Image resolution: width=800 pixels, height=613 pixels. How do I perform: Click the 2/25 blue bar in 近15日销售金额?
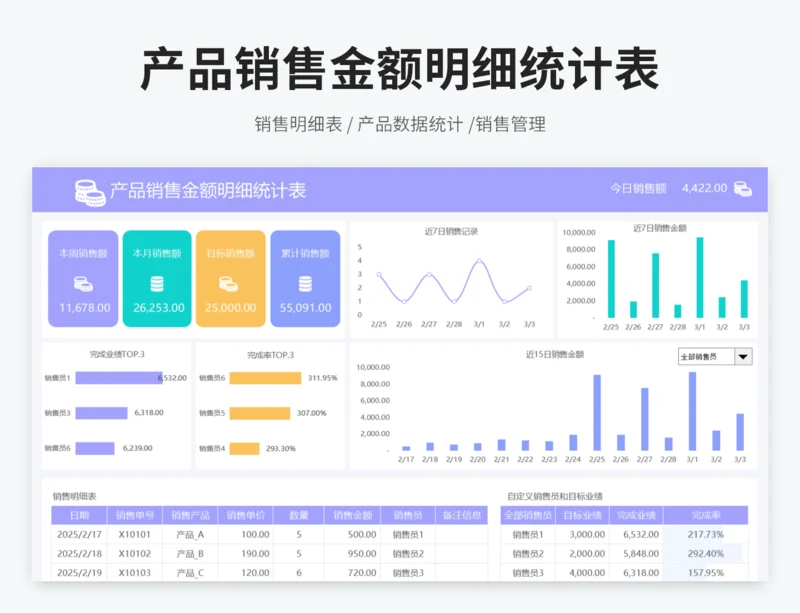click(597, 412)
